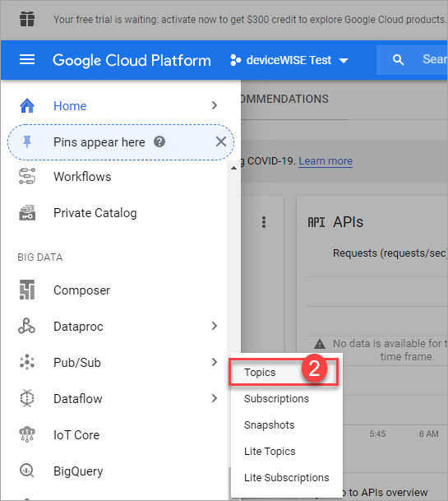Viewport: 448px width, 501px height.
Task: Expand the Home submenu chevron
Action: (x=215, y=105)
